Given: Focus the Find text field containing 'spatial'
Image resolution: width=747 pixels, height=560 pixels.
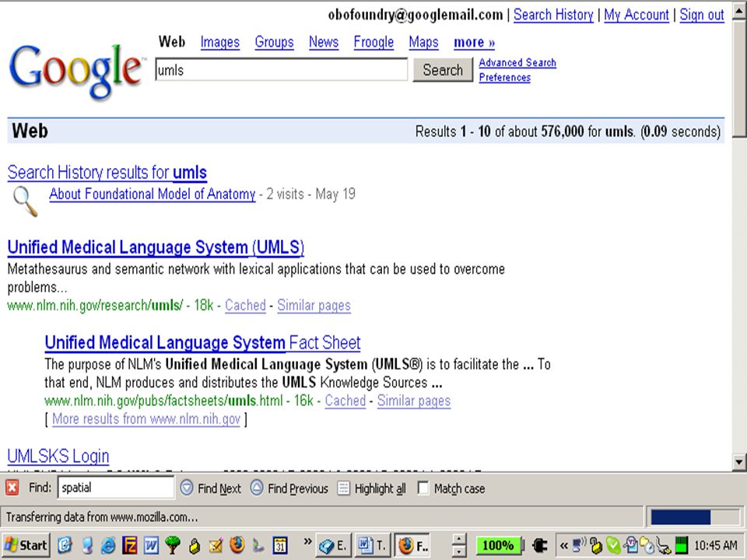Looking at the screenshot, I should pyautogui.click(x=116, y=488).
